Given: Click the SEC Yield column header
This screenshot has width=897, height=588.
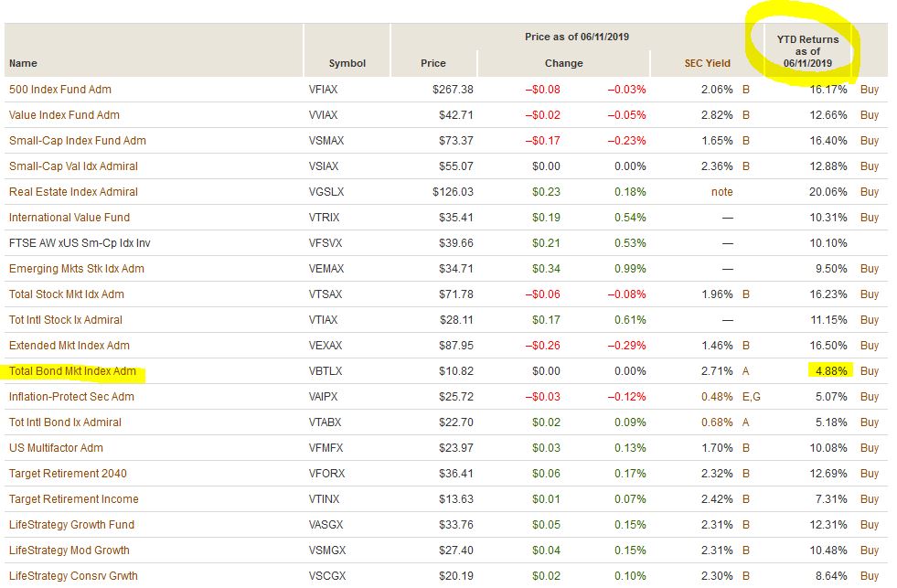Looking at the screenshot, I should 707,63.
